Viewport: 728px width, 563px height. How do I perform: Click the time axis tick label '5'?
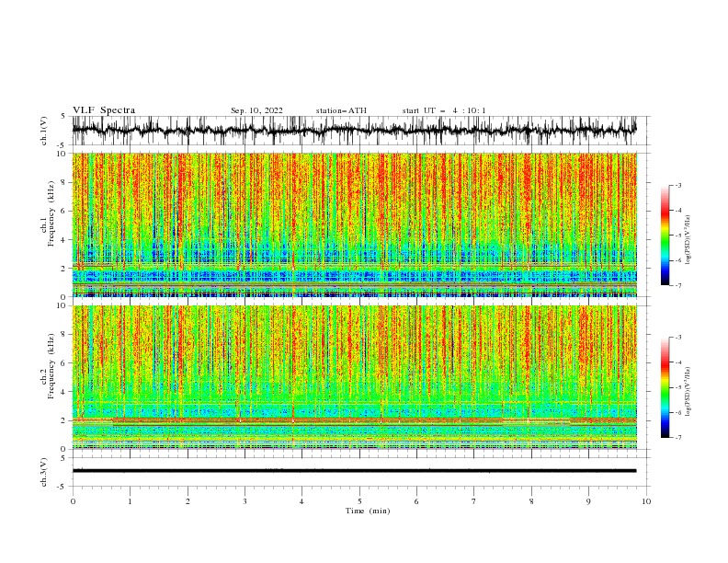tap(359, 501)
